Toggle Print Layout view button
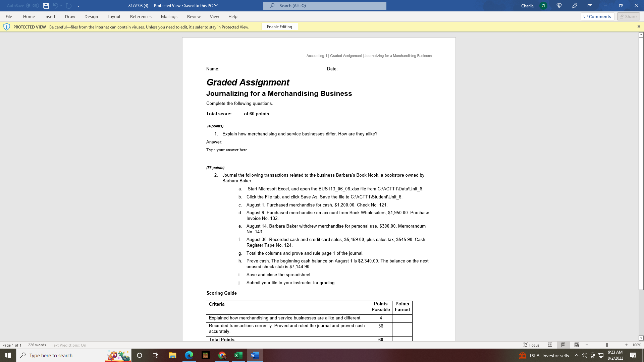 tap(563, 345)
